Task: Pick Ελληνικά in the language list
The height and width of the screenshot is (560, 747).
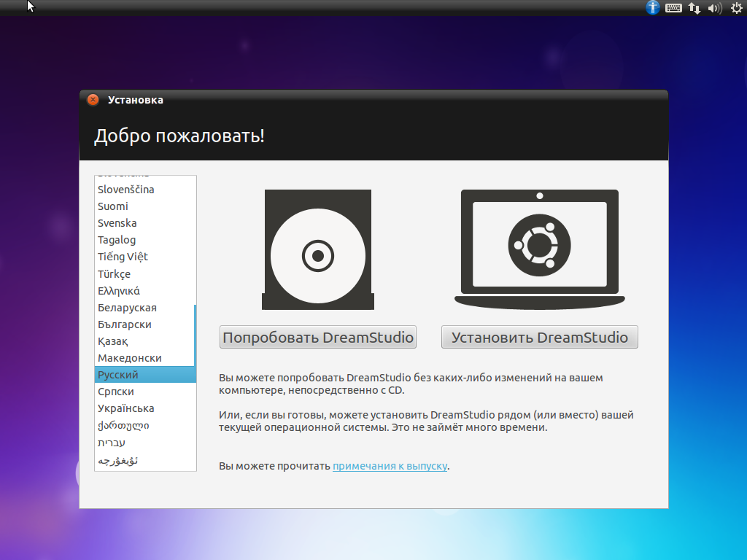Action: point(145,290)
